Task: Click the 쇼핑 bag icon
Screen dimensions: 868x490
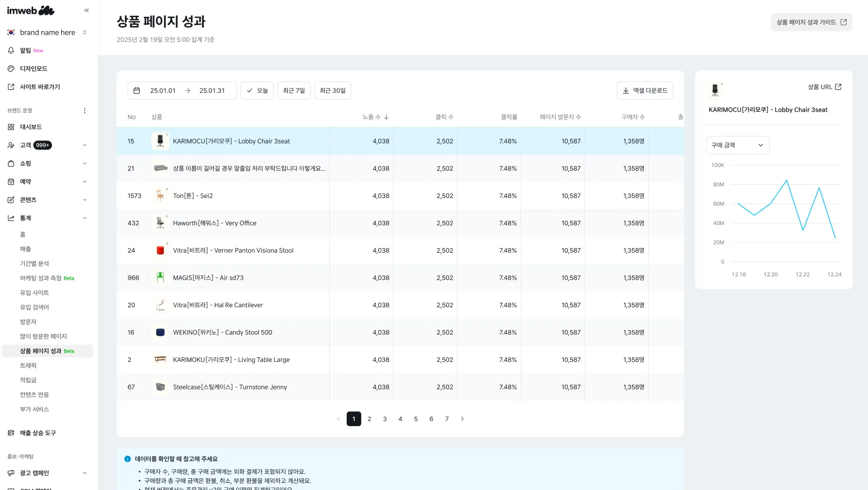Action: pos(11,163)
